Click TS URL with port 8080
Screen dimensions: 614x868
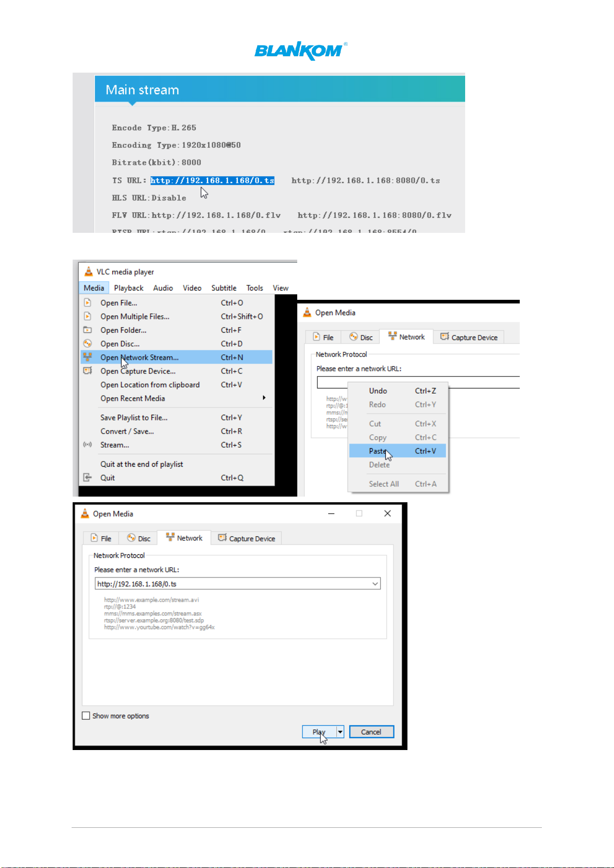click(x=366, y=180)
